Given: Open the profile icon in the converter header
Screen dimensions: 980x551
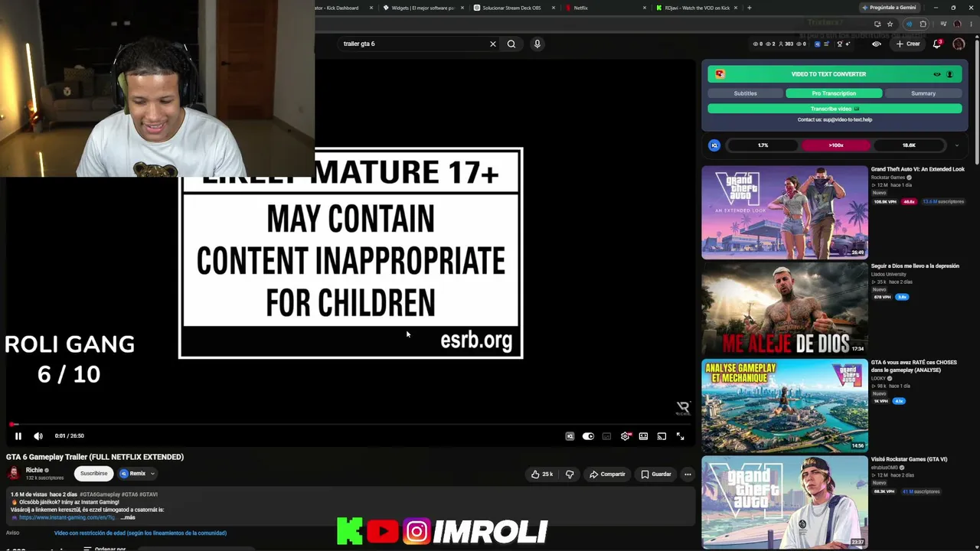Looking at the screenshot, I should pos(950,74).
